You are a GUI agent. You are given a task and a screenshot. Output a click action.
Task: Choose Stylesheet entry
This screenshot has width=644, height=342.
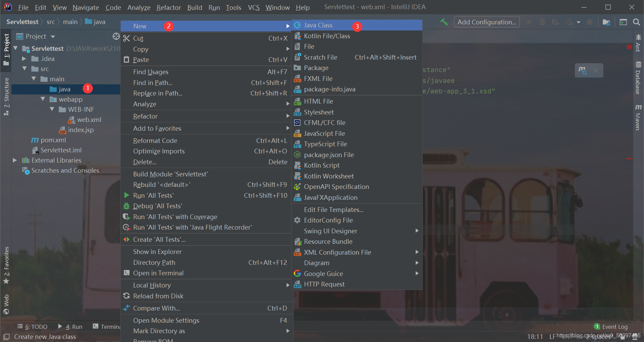pyautogui.click(x=357, y=112)
